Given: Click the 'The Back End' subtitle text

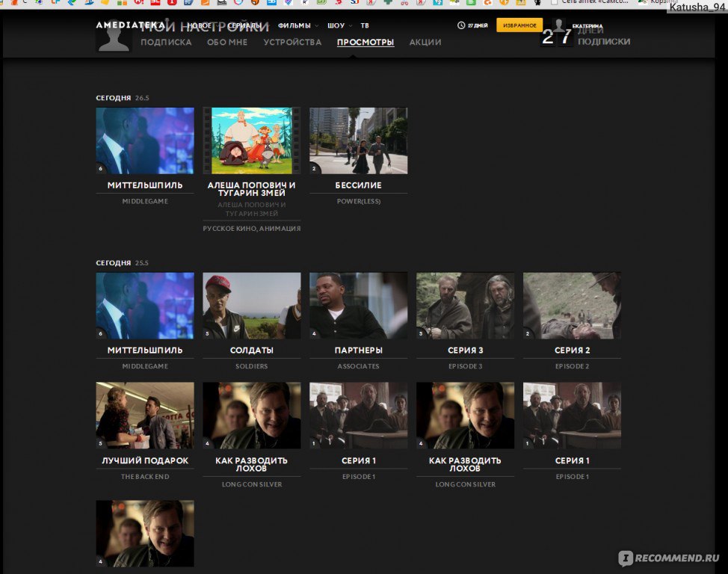Looking at the screenshot, I should (x=145, y=477).
